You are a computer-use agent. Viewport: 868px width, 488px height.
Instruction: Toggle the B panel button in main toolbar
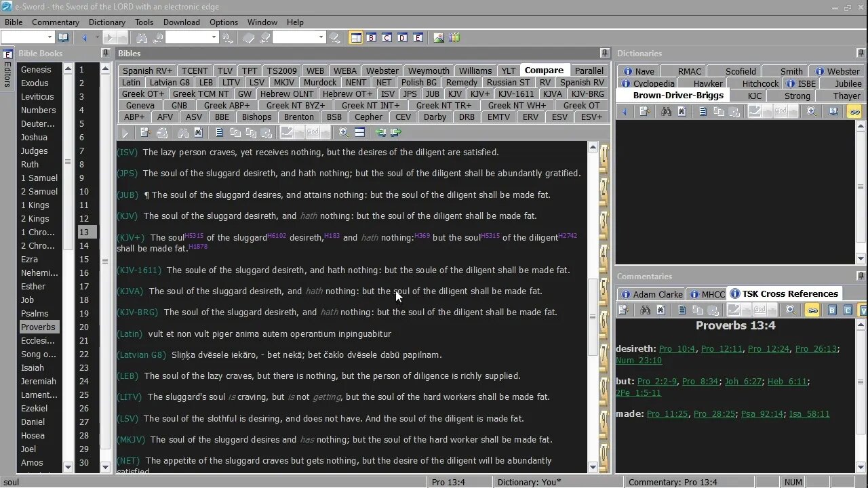tap(371, 37)
